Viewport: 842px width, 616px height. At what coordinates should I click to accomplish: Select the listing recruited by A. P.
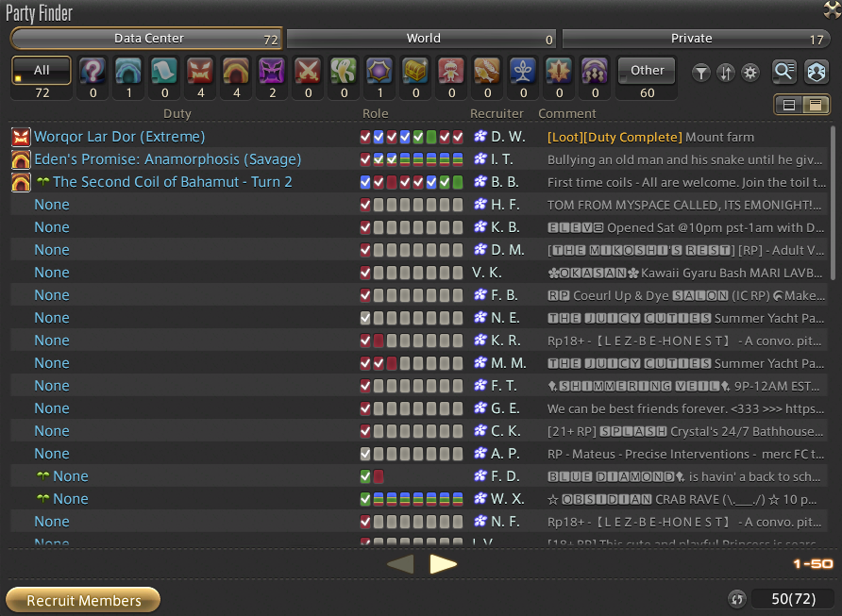tap(419, 454)
